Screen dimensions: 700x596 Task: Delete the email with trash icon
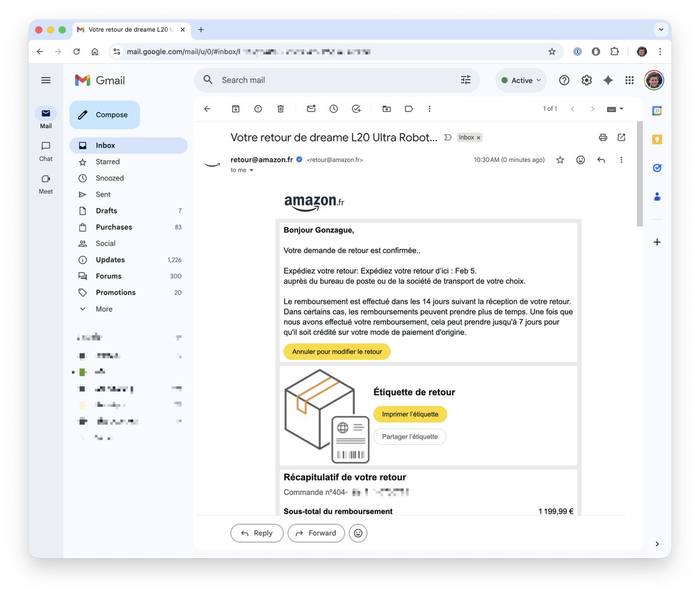pos(281,109)
